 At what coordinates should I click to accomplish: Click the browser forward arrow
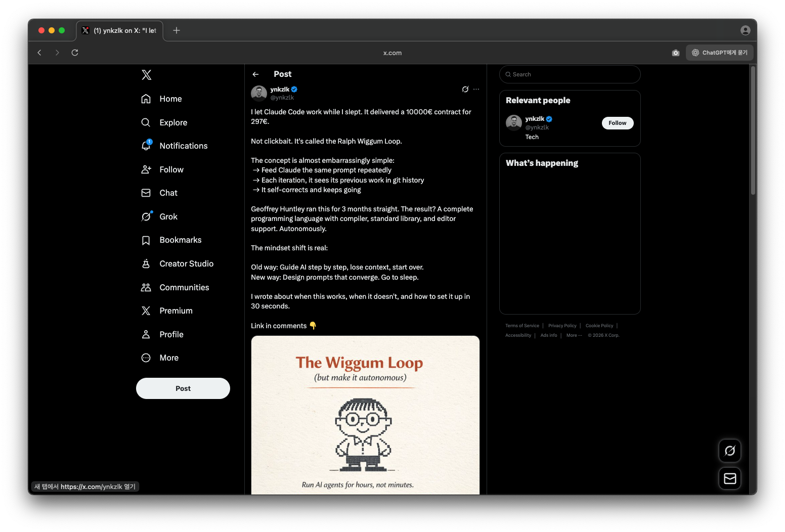point(57,53)
